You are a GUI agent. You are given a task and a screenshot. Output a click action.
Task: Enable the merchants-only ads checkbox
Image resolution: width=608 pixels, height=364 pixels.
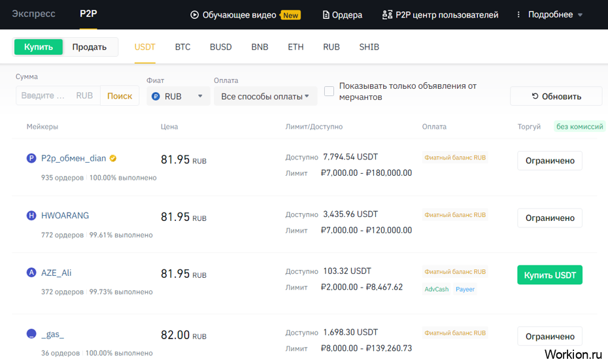pyautogui.click(x=329, y=91)
